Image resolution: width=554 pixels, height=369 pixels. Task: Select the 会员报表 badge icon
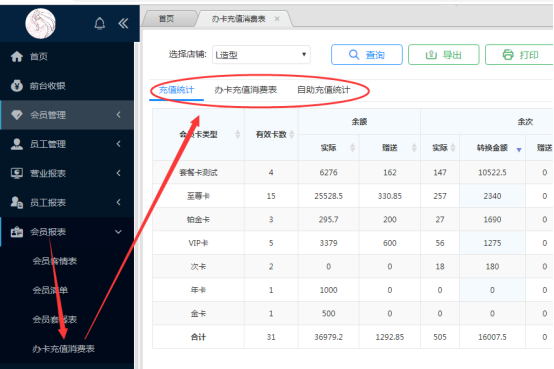tap(17, 232)
